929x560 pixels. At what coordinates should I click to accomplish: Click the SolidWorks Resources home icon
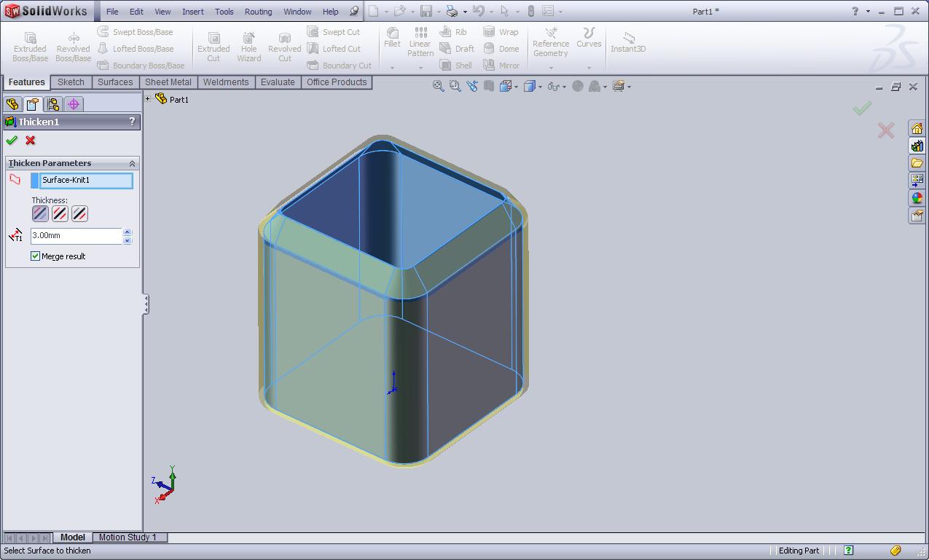pos(917,128)
